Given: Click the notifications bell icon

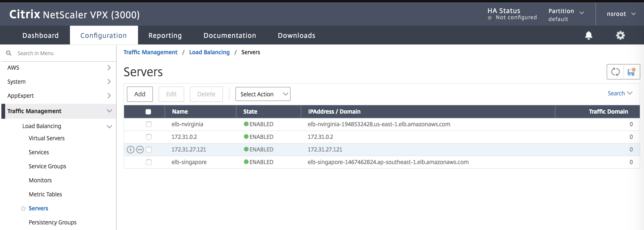Looking at the screenshot, I should click(589, 35).
